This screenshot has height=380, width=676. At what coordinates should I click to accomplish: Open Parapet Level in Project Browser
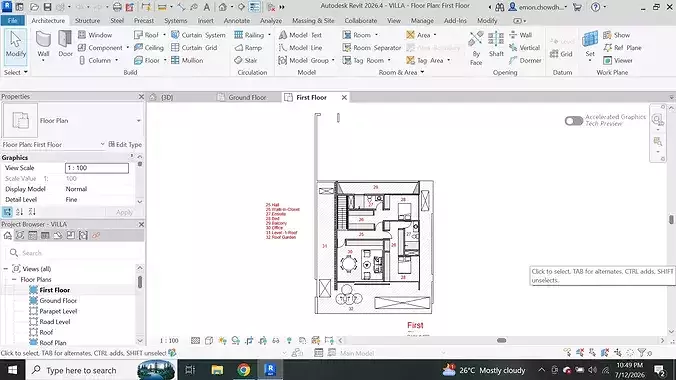pos(58,311)
